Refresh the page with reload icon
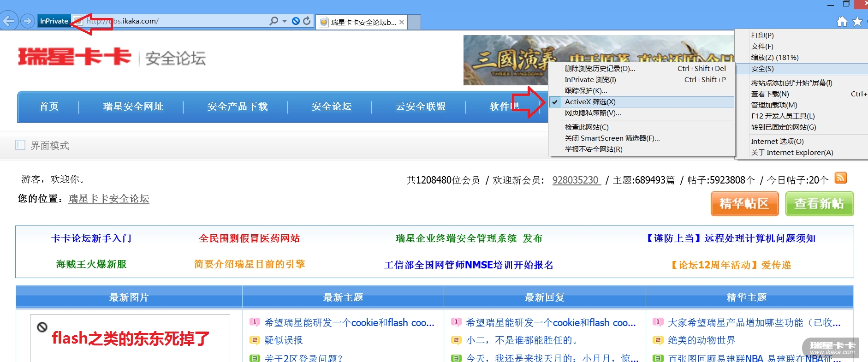 coord(307,21)
